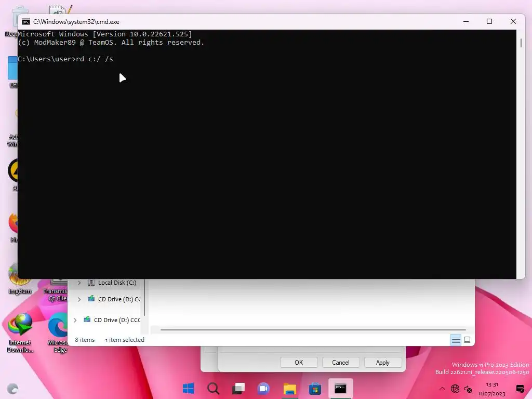Open the notifications tray icon
The image size is (532, 399).
520,389
